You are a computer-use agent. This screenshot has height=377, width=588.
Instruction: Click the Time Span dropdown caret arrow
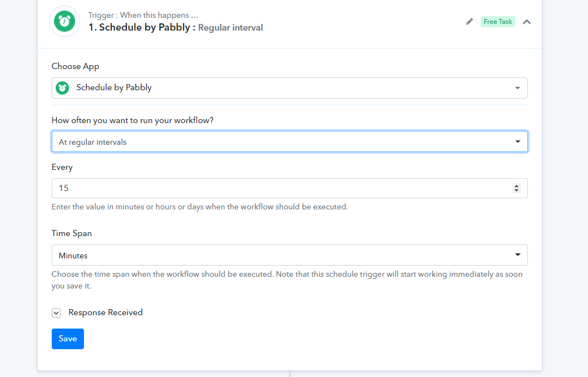(517, 254)
